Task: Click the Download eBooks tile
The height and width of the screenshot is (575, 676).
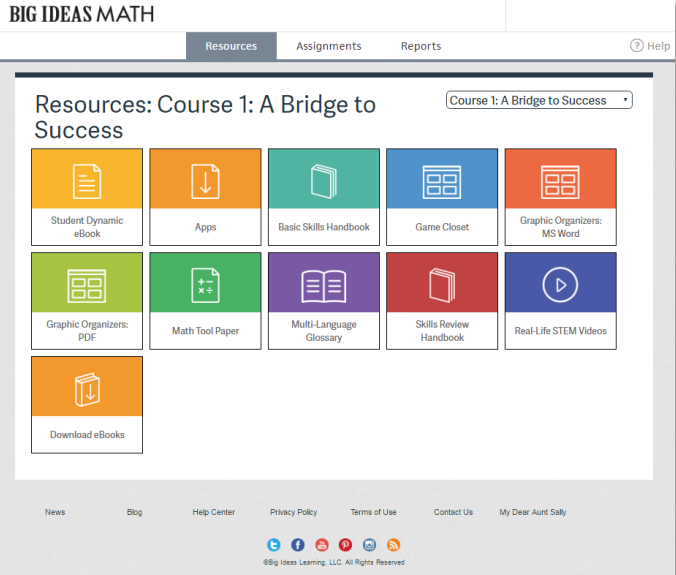Action: [87, 404]
